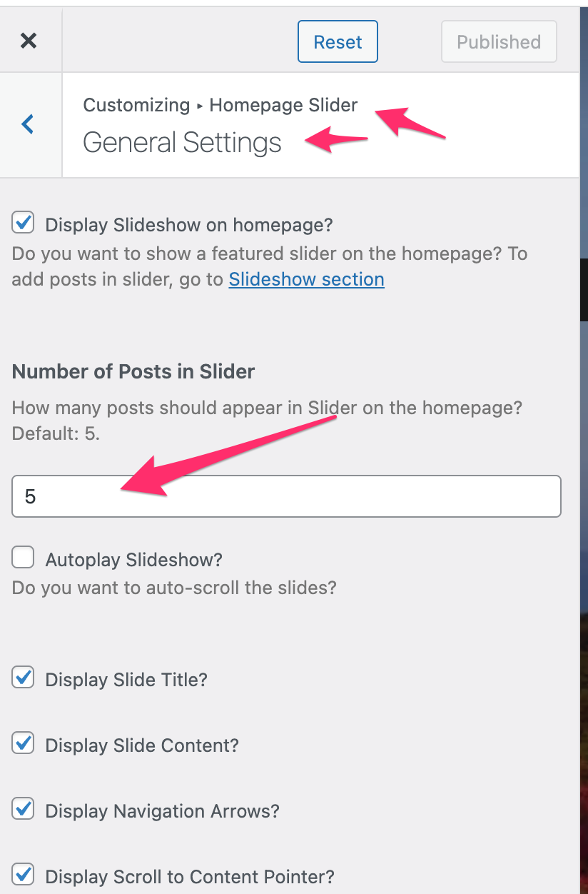This screenshot has width=588, height=894.
Task: Focus the Number of Posts in Slider field
Action: [x=286, y=496]
